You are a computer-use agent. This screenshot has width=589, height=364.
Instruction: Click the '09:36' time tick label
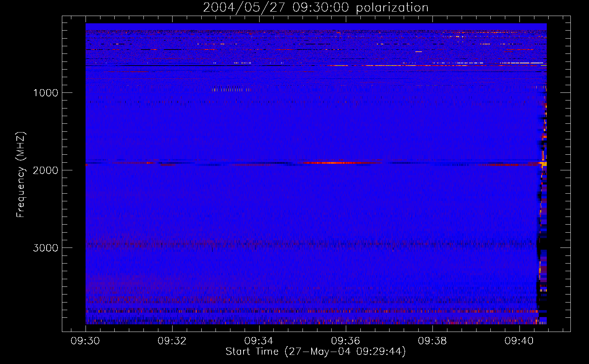pos(345,341)
